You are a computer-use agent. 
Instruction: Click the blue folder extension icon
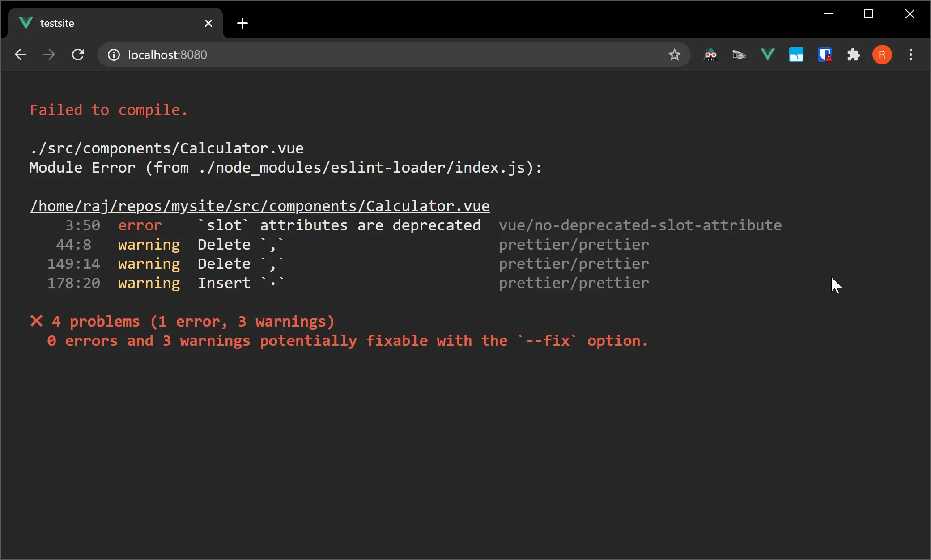coord(796,55)
